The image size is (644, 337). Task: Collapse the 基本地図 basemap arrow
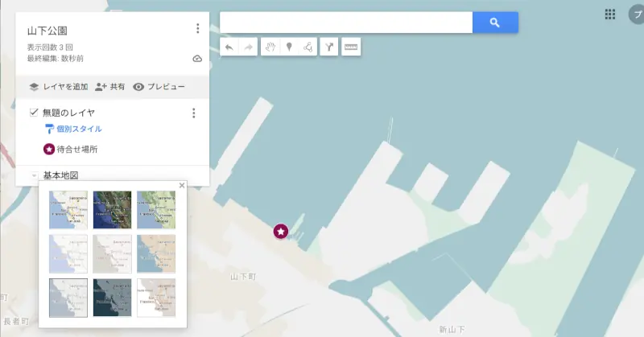tap(33, 175)
